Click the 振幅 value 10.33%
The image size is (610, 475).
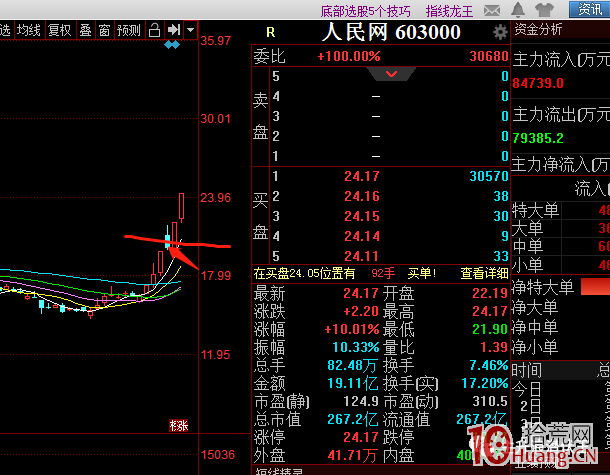(356, 347)
